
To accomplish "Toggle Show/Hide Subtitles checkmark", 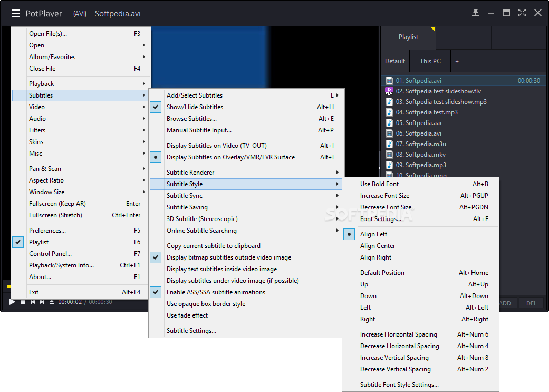I will 156,107.
